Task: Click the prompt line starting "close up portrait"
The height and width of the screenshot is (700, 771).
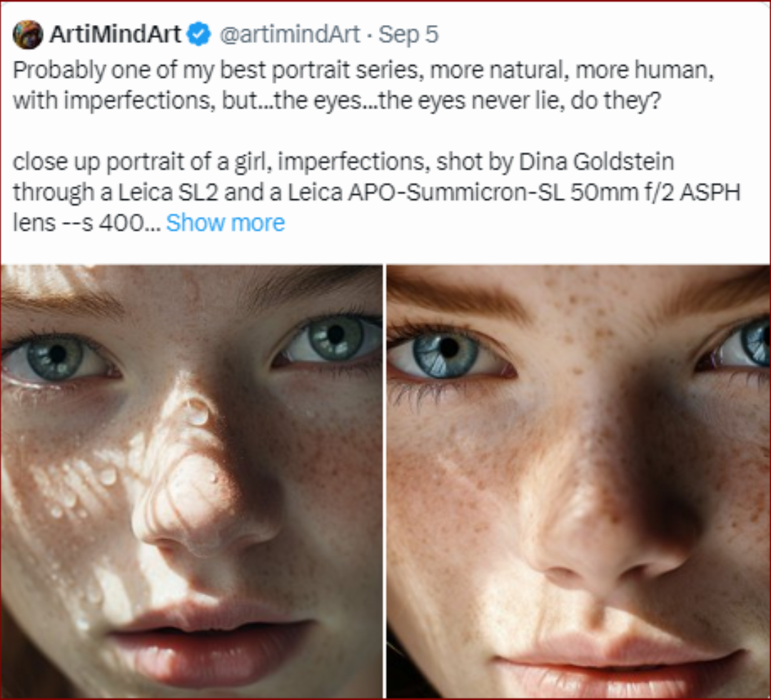Action: pos(343,161)
